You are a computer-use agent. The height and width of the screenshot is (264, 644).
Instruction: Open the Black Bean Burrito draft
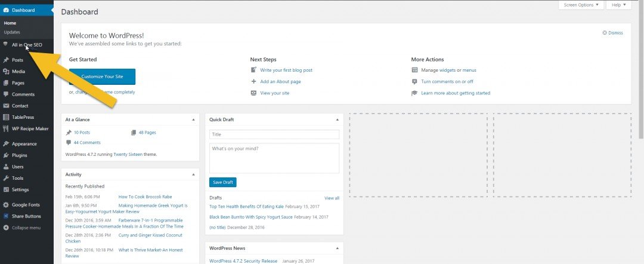[x=251, y=217]
